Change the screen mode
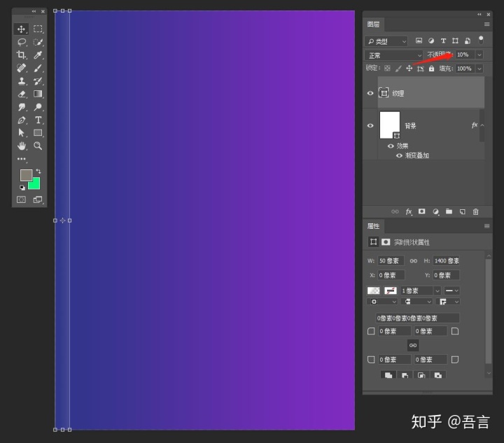The image size is (504, 443). 38,200
